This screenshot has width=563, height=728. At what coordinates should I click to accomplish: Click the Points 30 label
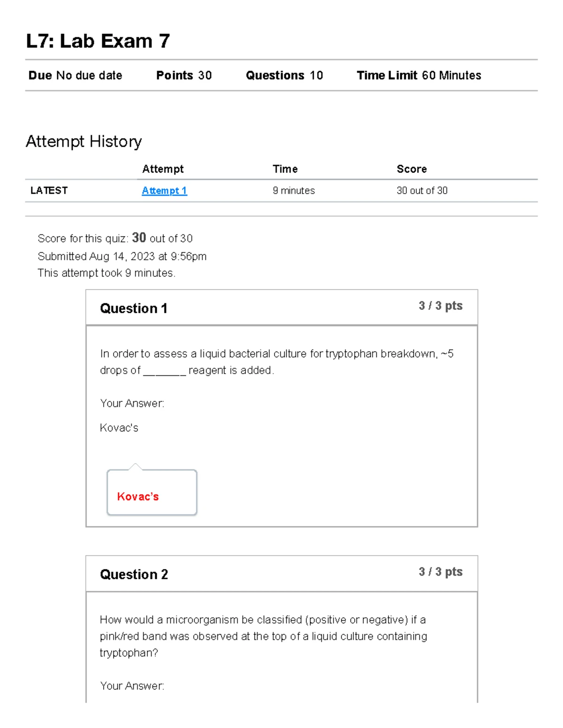pyautogui.click(x=183, y=75)
